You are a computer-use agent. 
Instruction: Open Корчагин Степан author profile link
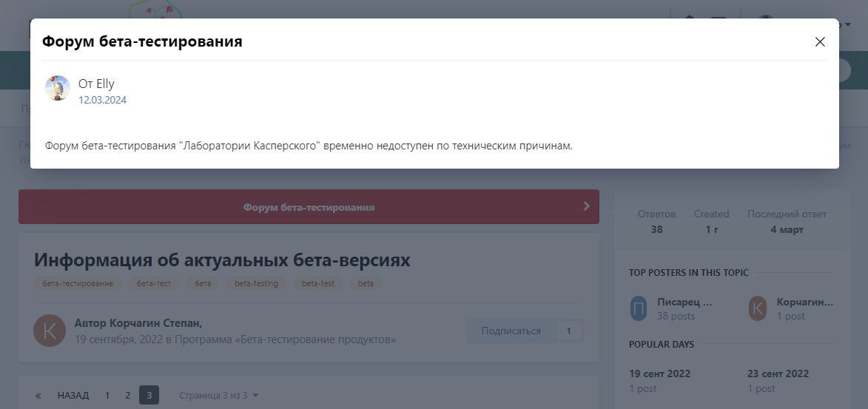coord(155,323)
